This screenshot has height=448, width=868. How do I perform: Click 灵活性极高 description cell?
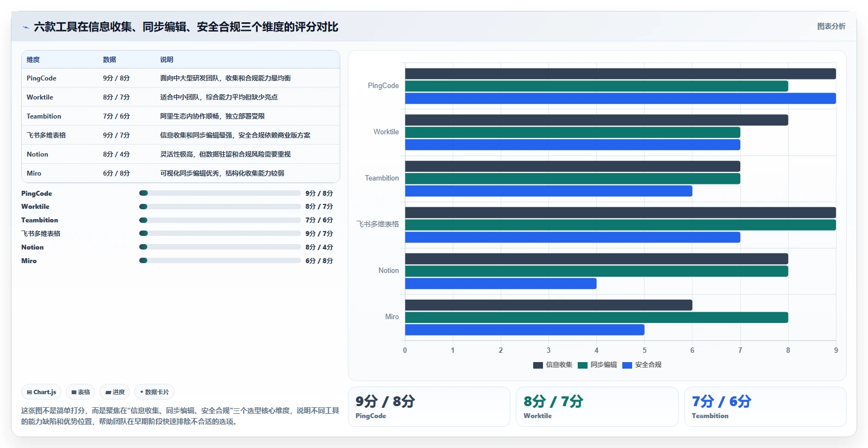226,154
